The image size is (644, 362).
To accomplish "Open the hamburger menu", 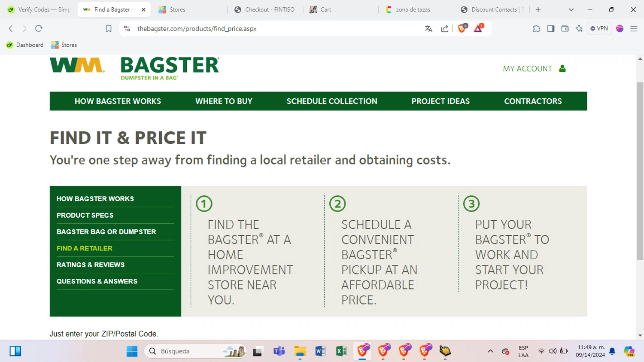I will [x=634, y=28].
